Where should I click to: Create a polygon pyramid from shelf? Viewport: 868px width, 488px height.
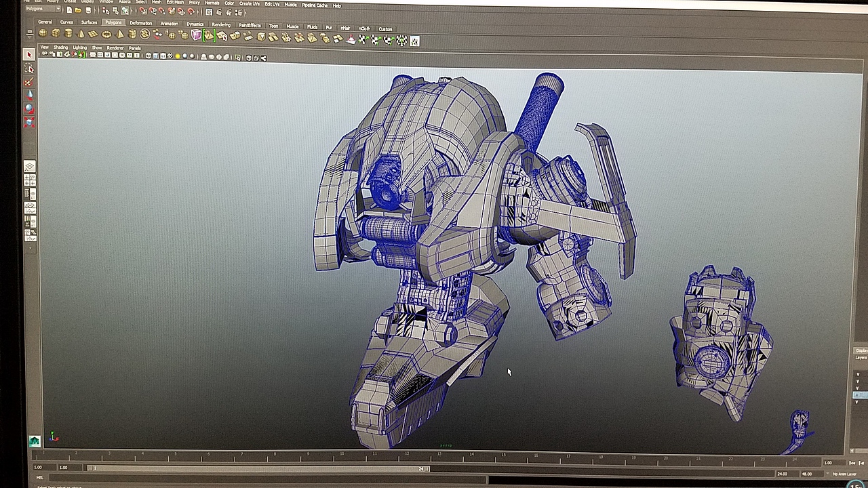pyautogui.click(x=119, y=34)
